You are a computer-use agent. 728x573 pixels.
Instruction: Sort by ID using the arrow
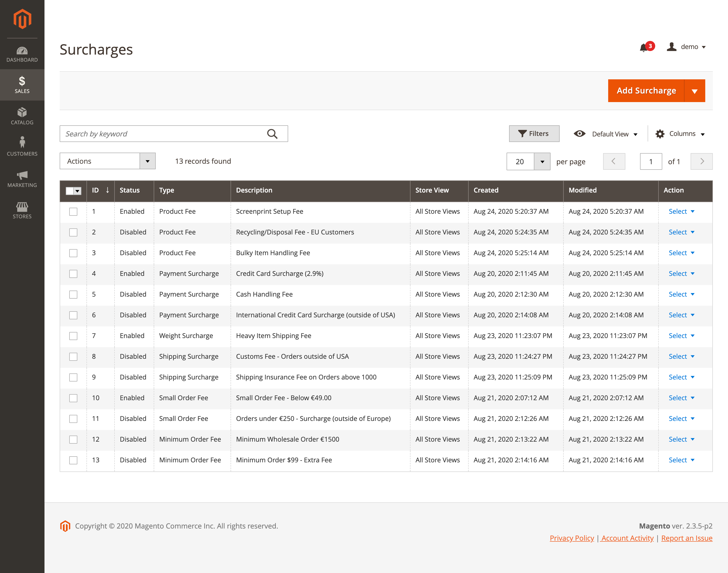(107, 190)
